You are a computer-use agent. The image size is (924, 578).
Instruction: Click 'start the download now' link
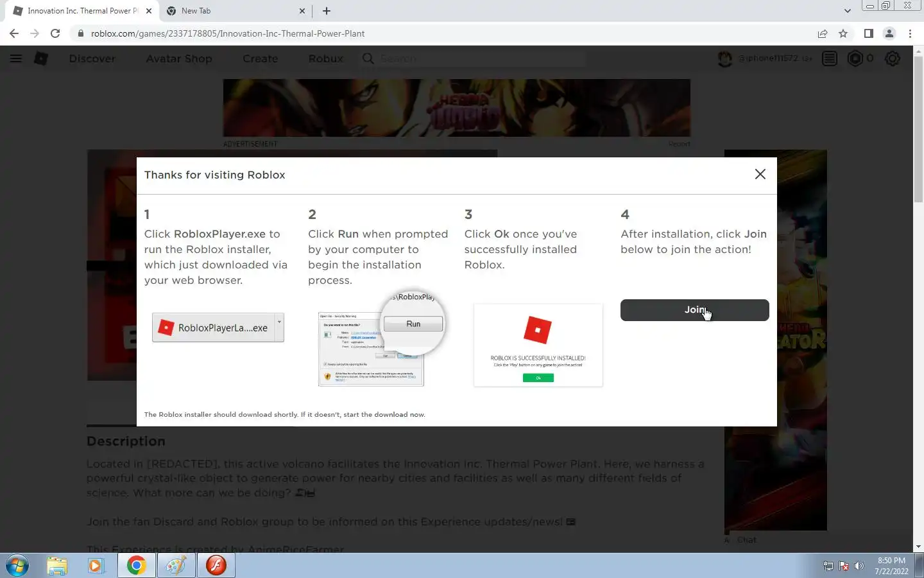click(384, 414)
